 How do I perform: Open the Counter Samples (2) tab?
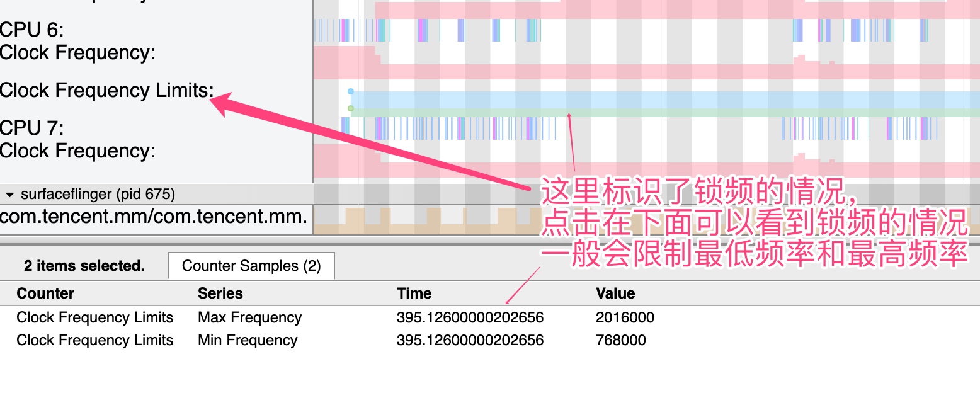point(251,266)
